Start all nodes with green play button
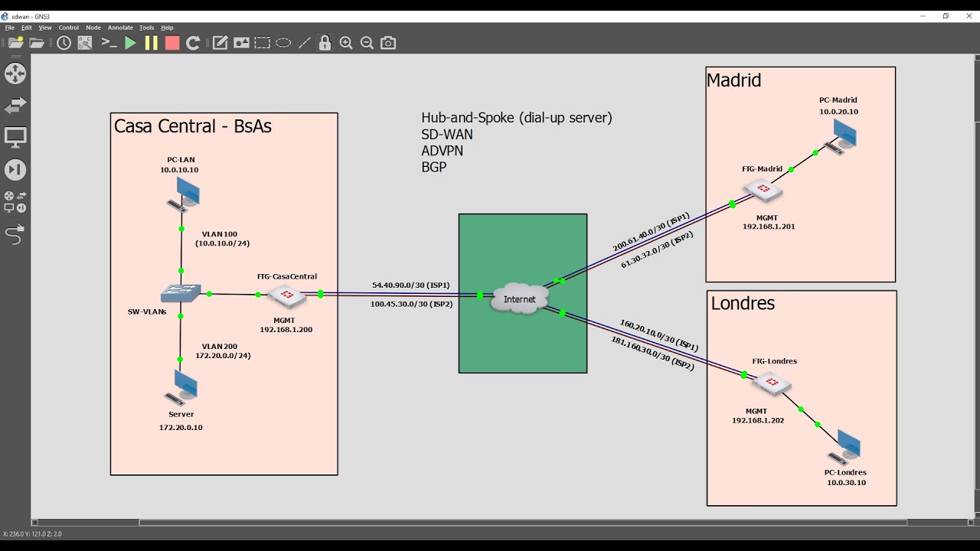 [130, 43]
